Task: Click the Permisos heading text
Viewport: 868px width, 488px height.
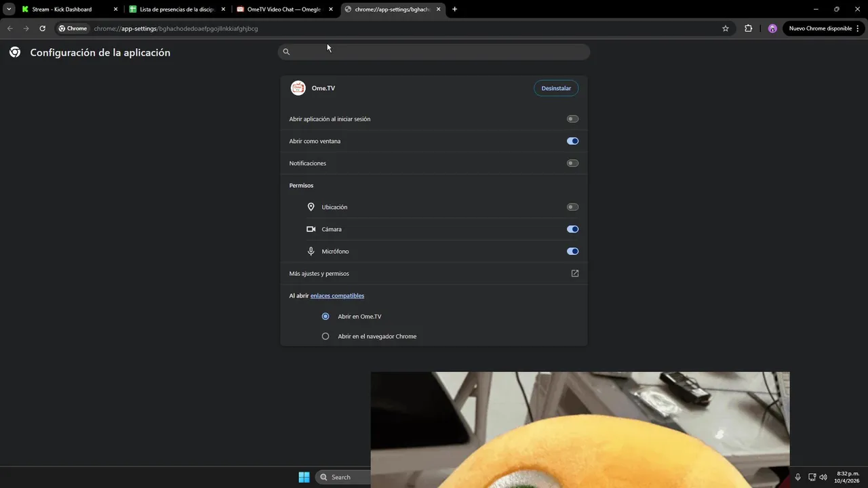Action: pyautogui.click(x=301, y=185)
